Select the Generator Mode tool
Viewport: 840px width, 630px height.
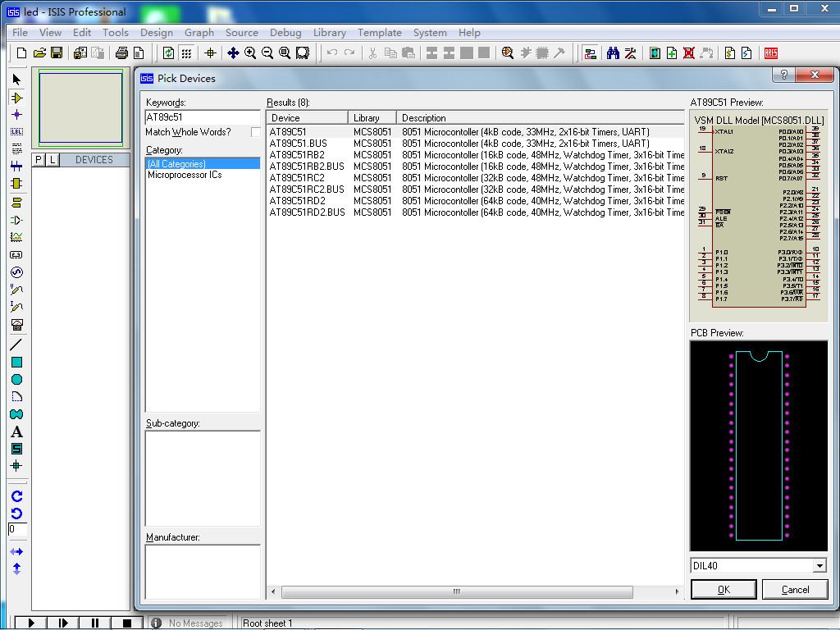pyautogui.click(x=16, y=272)
